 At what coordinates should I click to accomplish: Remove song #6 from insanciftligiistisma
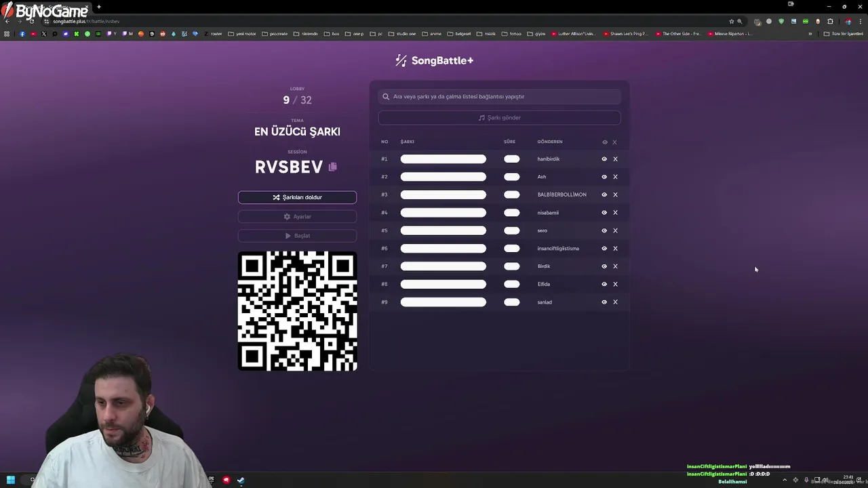point(615,248)
